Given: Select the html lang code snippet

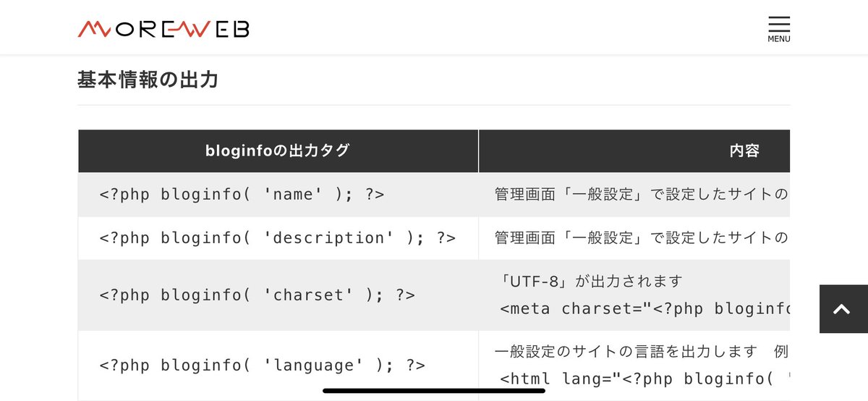Looking at the screenshot, I should click(x=644, y=379).
